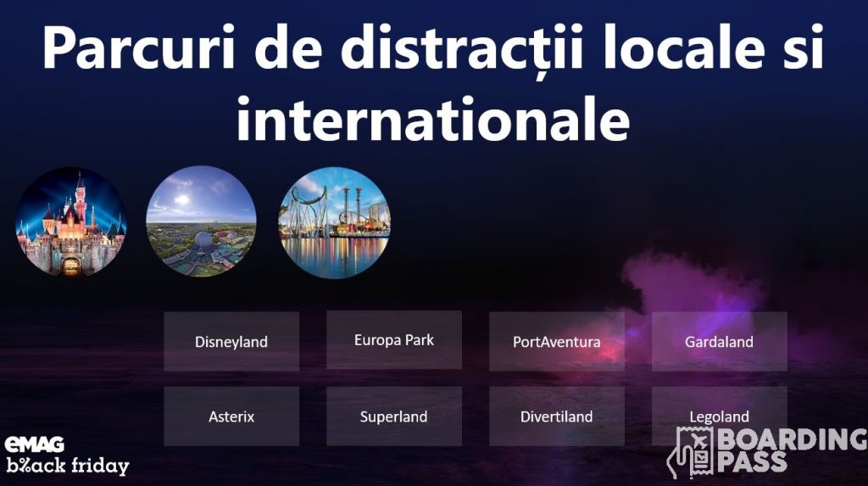Select the Europa Park box

(394, 340)
